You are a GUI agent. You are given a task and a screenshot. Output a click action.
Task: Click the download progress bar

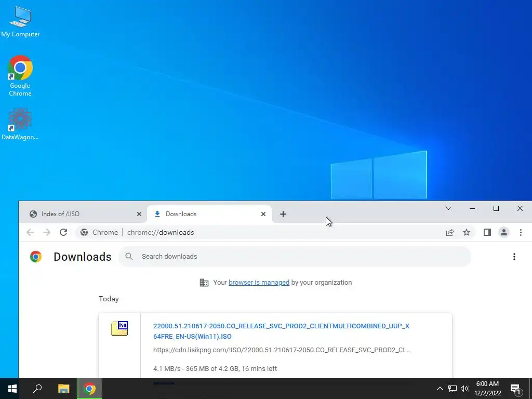[282, 383]
